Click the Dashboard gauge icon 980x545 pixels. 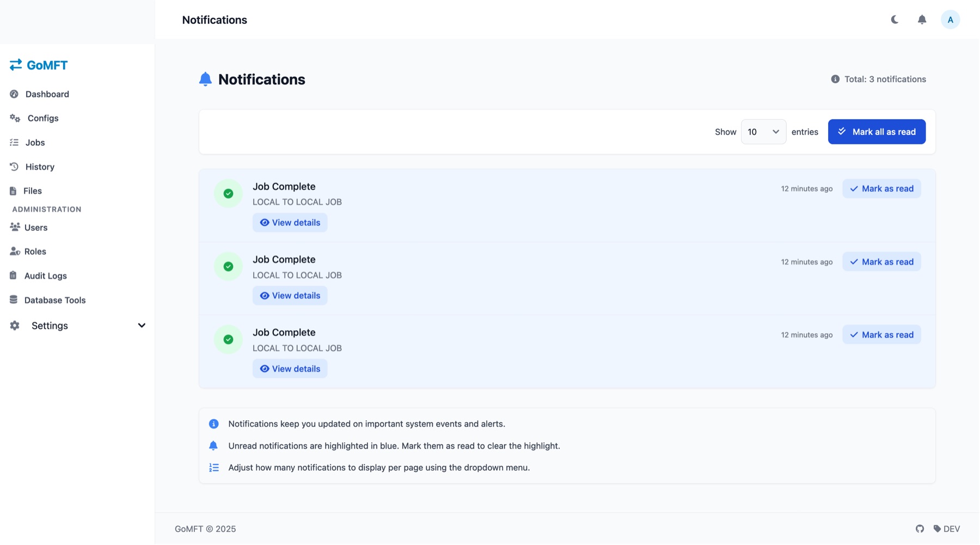(14, 94)
